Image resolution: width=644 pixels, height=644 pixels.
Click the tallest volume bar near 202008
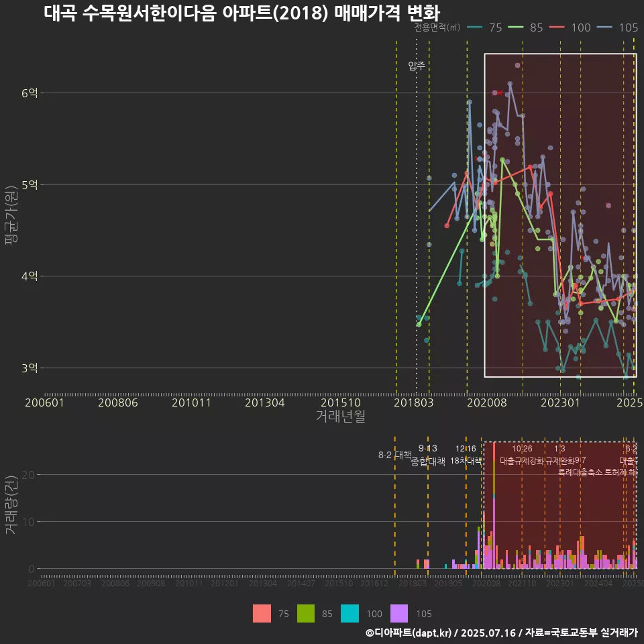(494, 505)
